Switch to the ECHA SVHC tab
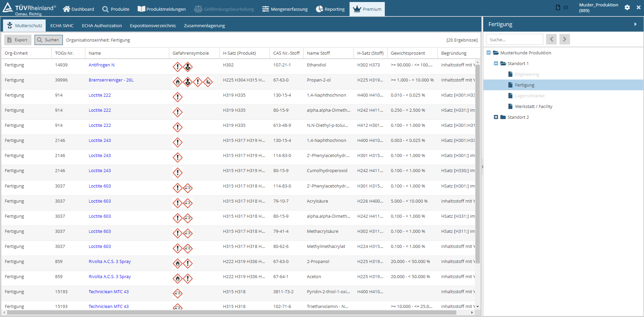The image size is (644, 317). tap(62, 26)
